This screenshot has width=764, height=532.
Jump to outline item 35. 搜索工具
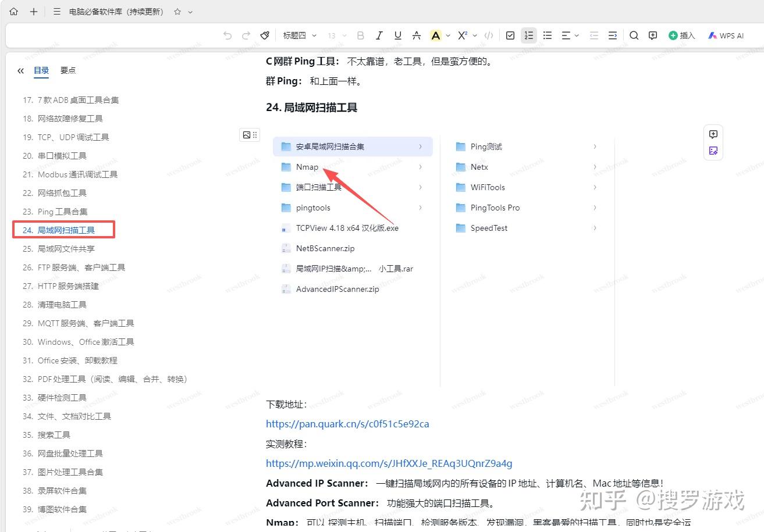pyautogui.click(x=47, y=435)
